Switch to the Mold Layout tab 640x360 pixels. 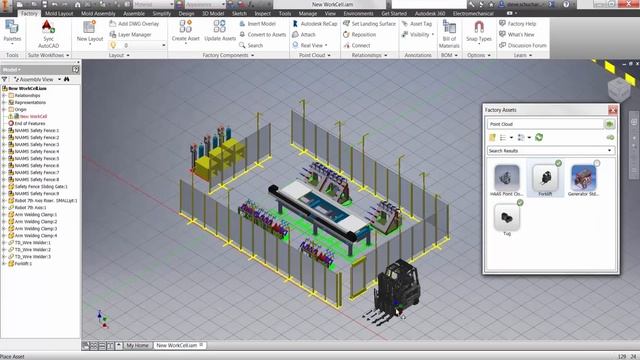pyautogui.click(x=59, y=13)
